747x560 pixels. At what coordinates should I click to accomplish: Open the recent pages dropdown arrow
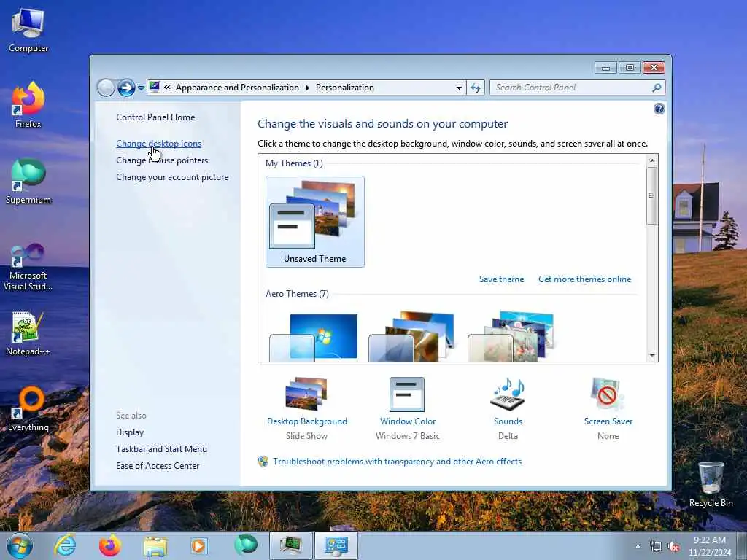pos(141,88)
